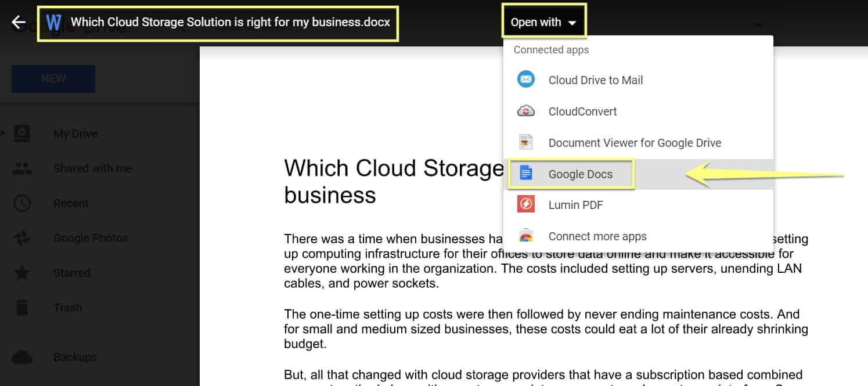Click the My Drive sidebar icon
Viewport: 868px width, 386px height.
click(x=22, y=134)
